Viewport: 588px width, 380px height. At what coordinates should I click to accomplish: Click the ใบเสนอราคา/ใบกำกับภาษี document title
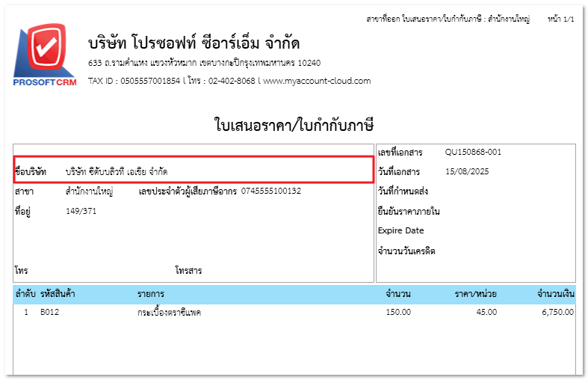tap(294, 124)
